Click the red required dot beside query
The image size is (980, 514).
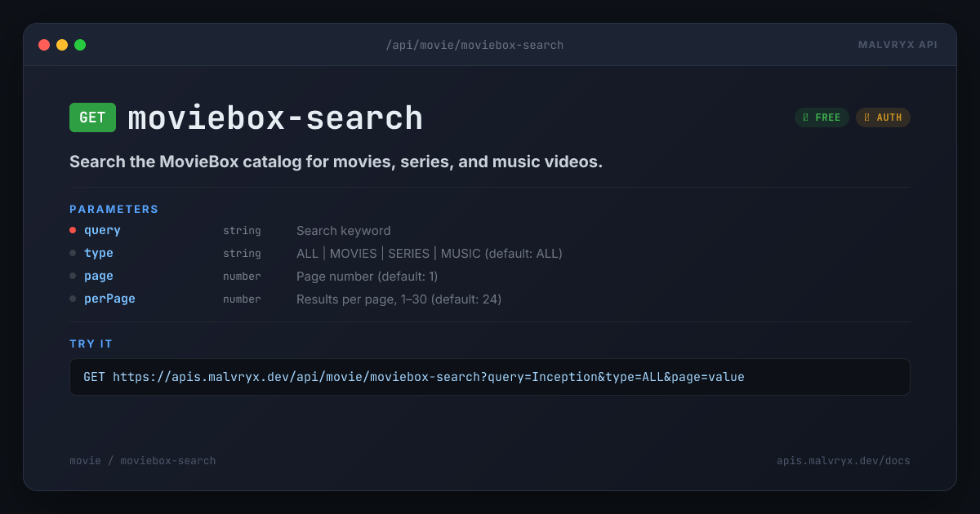73,230
